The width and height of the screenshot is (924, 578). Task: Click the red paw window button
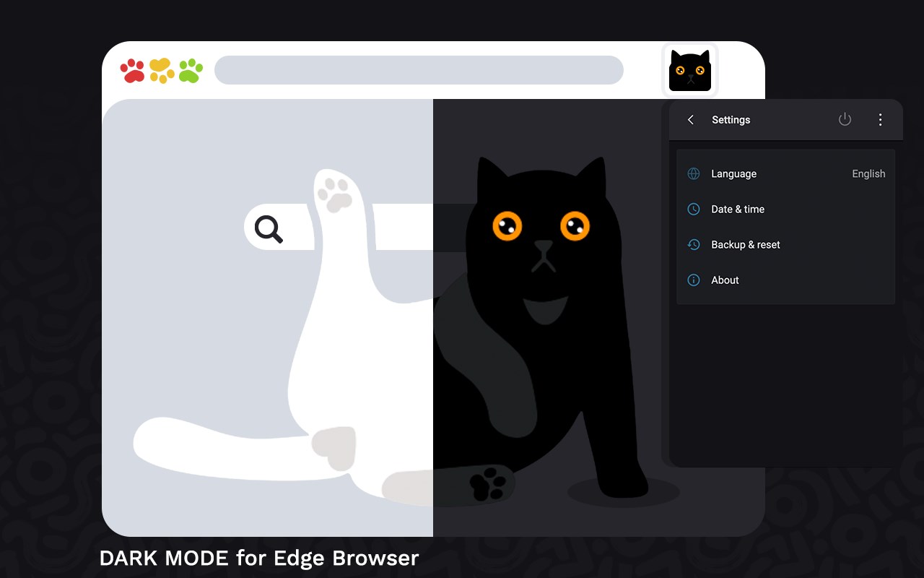pos(133,71)
